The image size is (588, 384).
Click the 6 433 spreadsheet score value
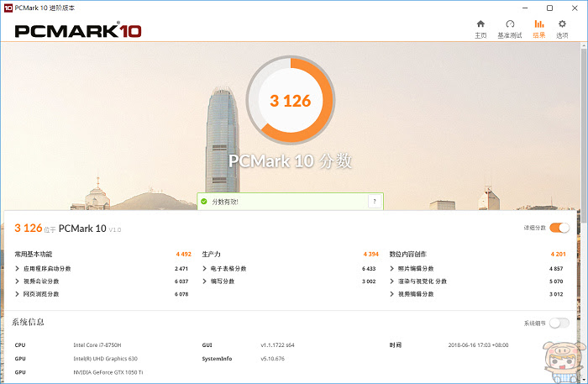pos(369,269)
